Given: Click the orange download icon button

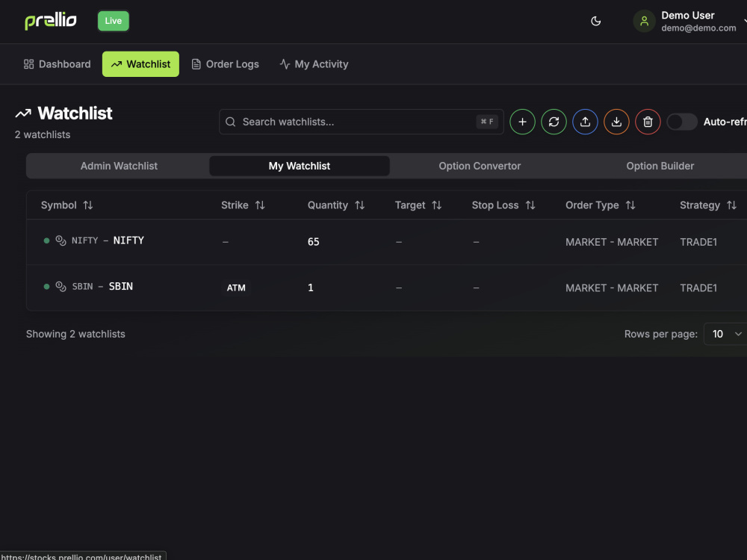Looking at the screenshot, I should coord(616,122).
